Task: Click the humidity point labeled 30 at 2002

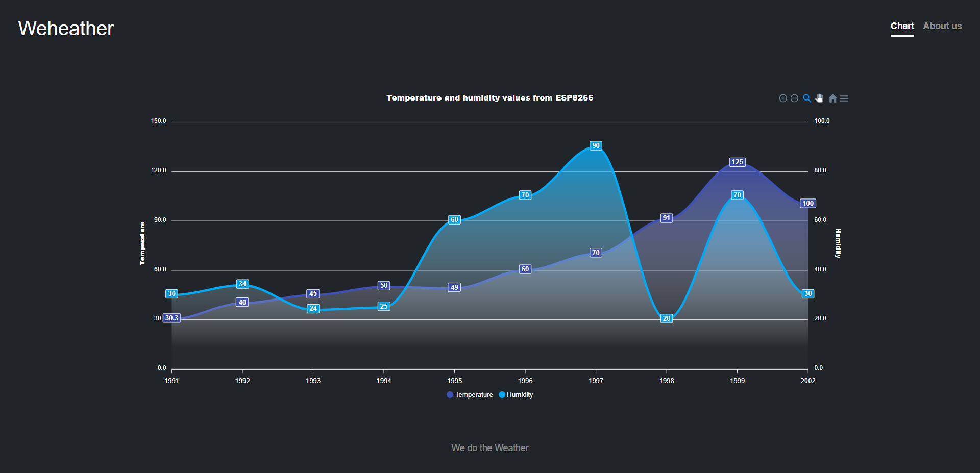Action: [x=808, y=294]
